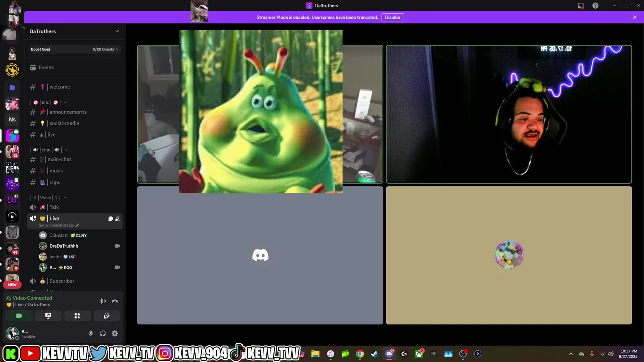Screen dimensions: 644x362
Task: Open User Settings gear
Action: click(115, 333)
